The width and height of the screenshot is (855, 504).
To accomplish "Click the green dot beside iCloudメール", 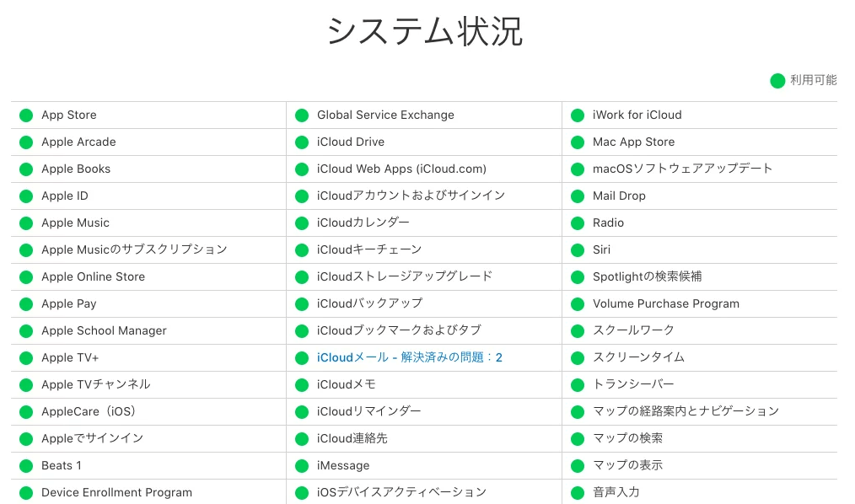I will 302,358.
